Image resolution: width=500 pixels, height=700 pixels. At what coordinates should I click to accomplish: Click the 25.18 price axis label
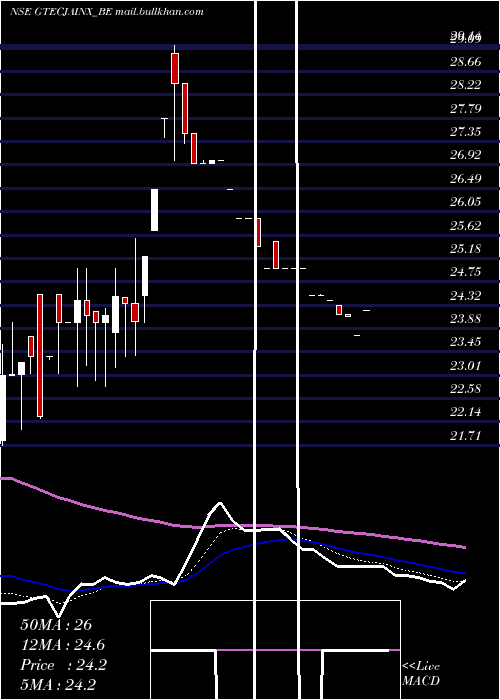point(466,249)
